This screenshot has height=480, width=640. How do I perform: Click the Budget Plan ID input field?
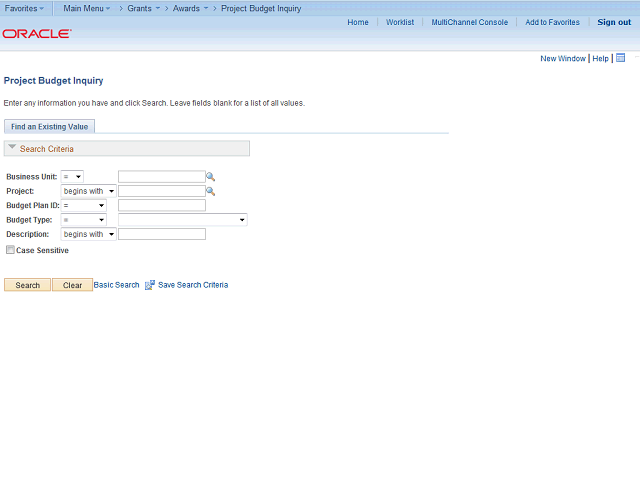coord(162,205)
